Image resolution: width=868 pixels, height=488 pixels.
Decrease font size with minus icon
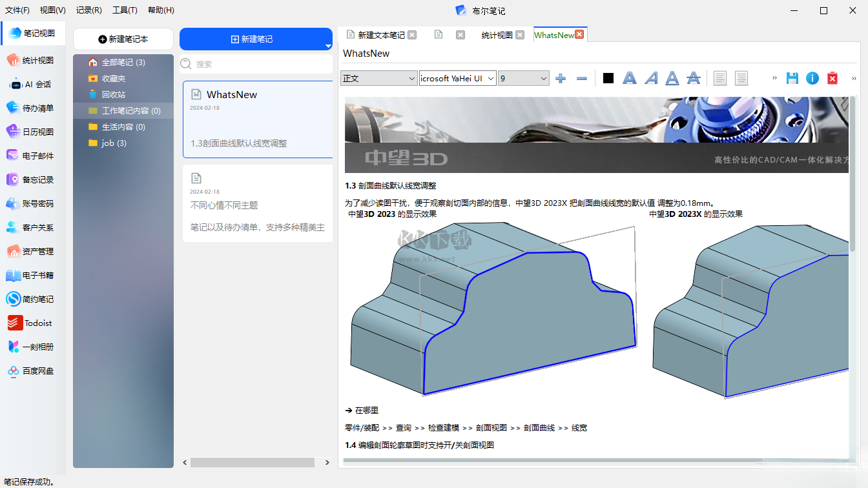[582, 78]
